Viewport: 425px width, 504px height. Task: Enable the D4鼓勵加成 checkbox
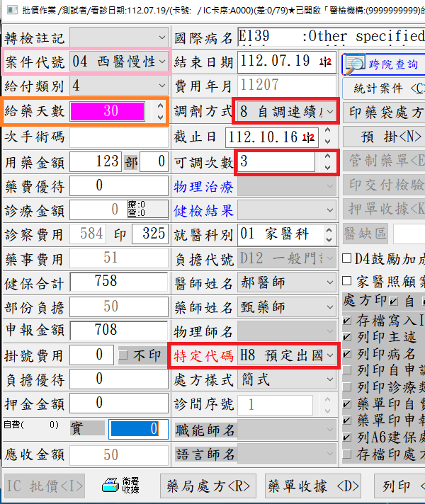click(347, 258)
